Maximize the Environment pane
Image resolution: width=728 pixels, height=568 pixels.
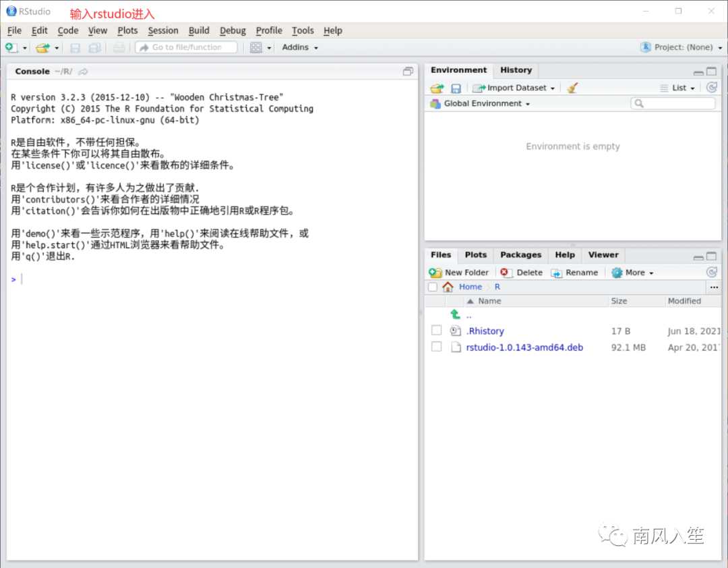(711, 72)
